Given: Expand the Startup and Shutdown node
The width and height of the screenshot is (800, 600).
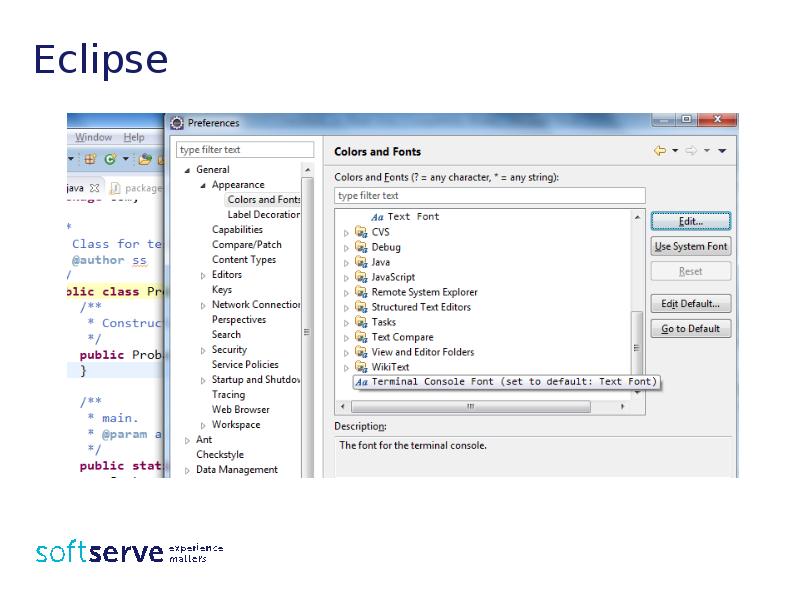Looking at the screenshot, I should pyautogui.click(x=203, y=381).
